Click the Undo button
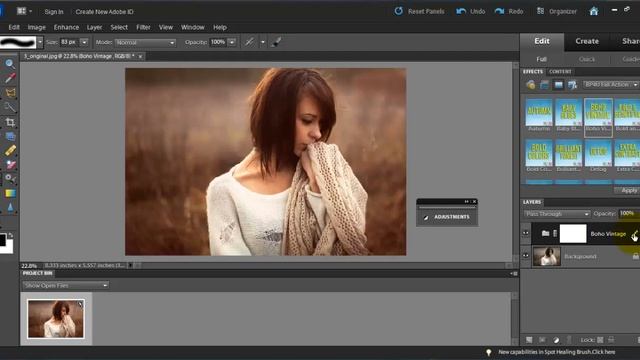This screenshot has width=640, height=360. (471, 11)
